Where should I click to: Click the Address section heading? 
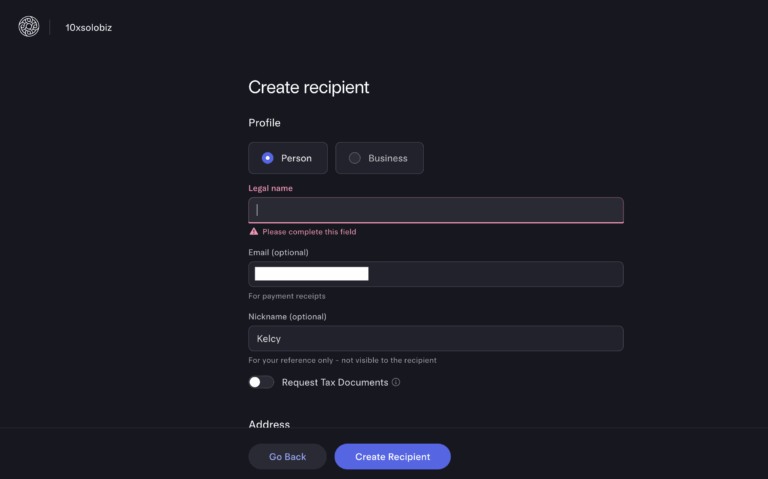pos(269,424)
